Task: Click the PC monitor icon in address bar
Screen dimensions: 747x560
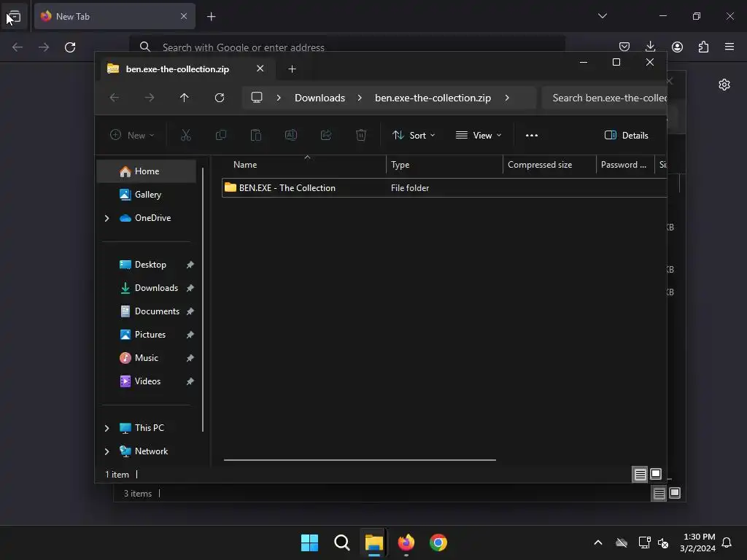Action: (257, 98)
